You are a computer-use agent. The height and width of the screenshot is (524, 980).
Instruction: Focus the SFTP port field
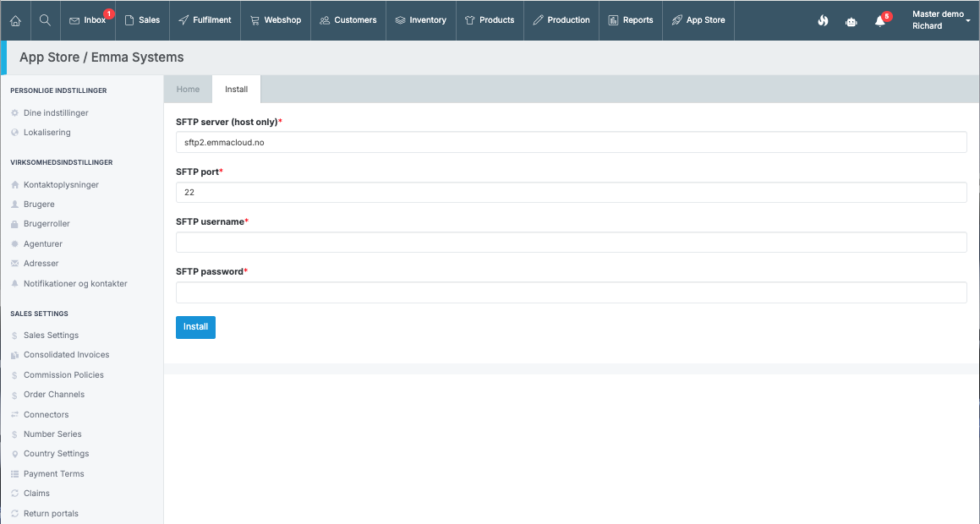(572, 193)
